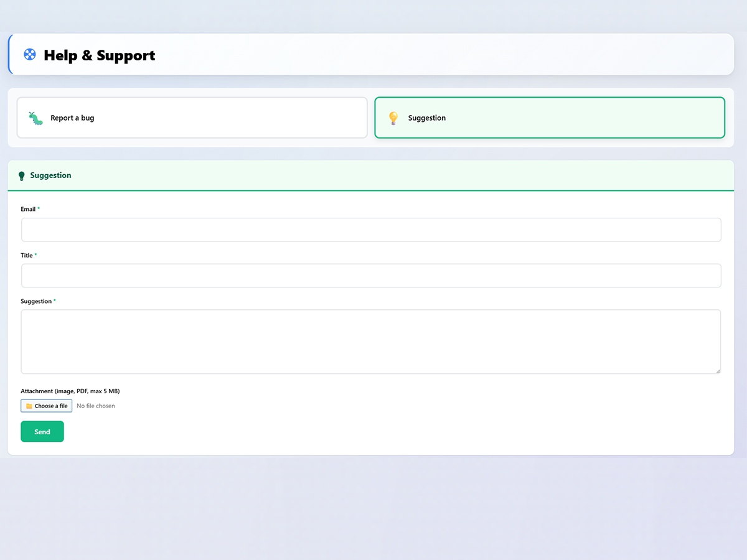Screen dimensions: 747x560
Task: Click the Attachment max 5 MB label
Action: [70, 391]
